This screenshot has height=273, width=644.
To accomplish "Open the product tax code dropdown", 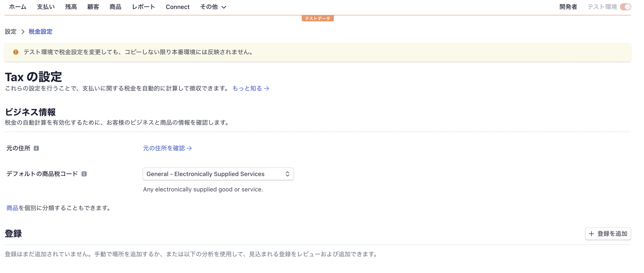I will [x=218, y=174].
